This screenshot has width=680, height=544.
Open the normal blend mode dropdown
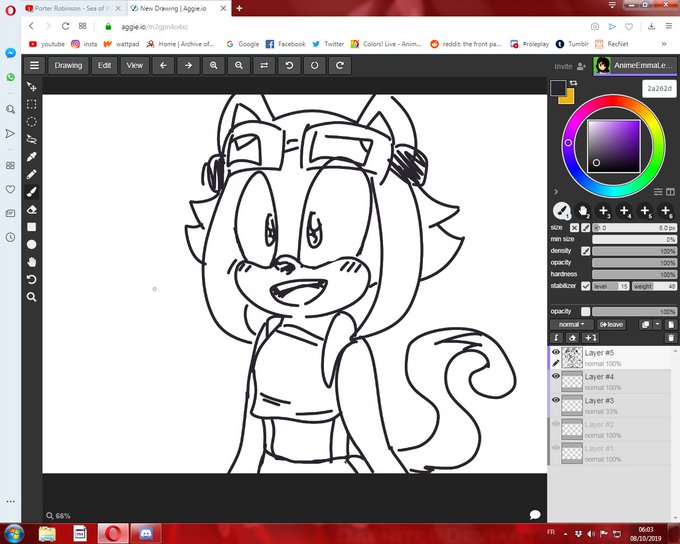coord(571,324)
